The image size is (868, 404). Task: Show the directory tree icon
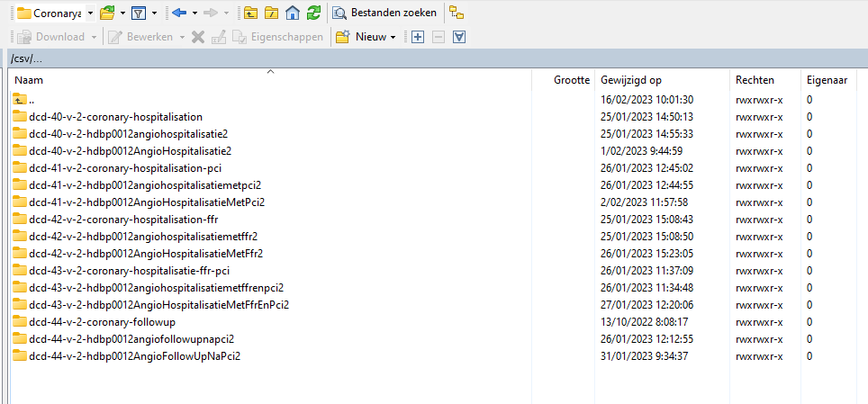tap(457, 13)
